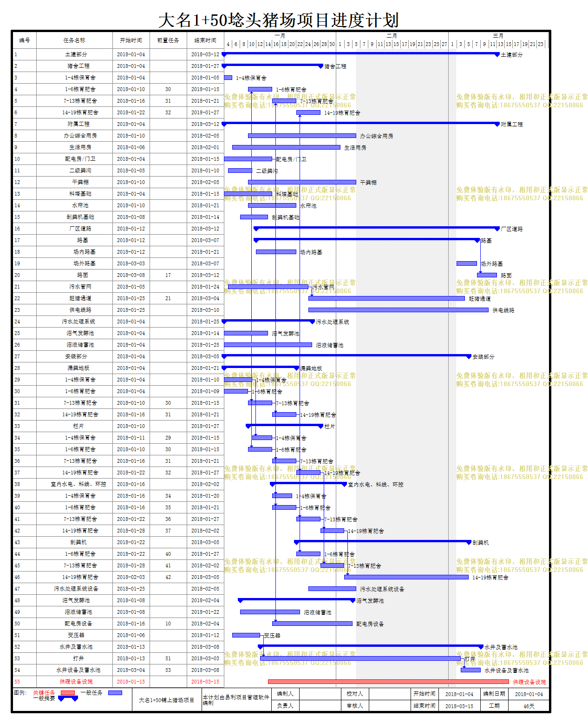Viewport: 588px width, 723px height.
Task: Click the 编制日期 label in the footer
Action: tap(494, 694)
